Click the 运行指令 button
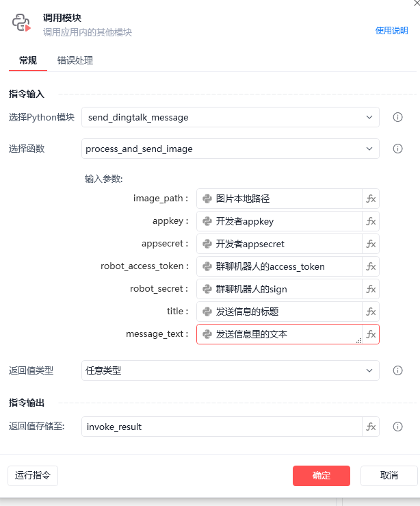Image resolution: width=420 pixels, height=506 pixels. pyautogui.click(x=33, y=476)
